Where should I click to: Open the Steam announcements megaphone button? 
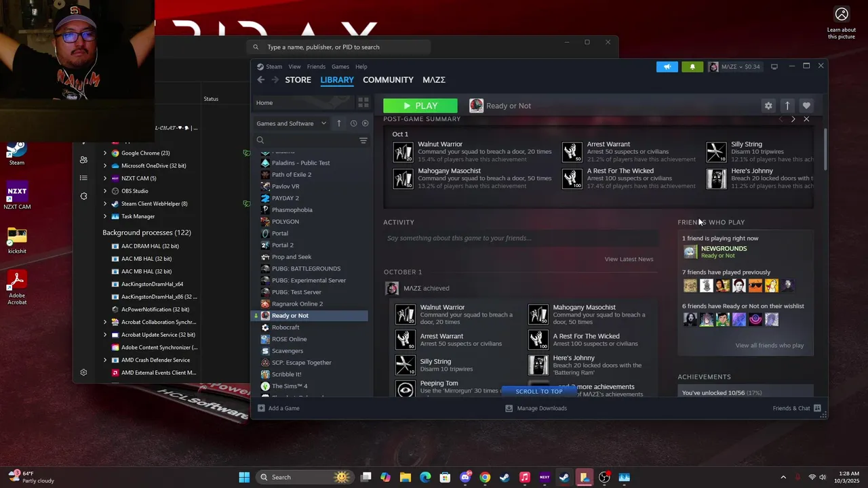point(667,66)
